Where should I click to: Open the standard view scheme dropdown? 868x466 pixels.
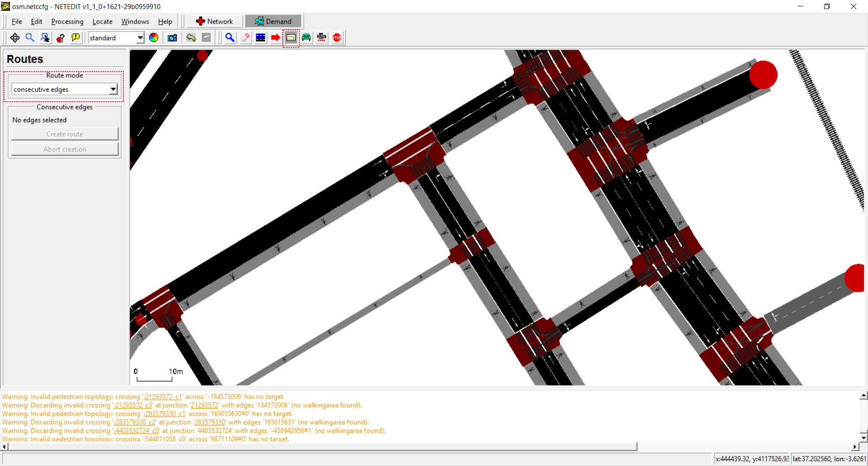[x=140, y=38]
